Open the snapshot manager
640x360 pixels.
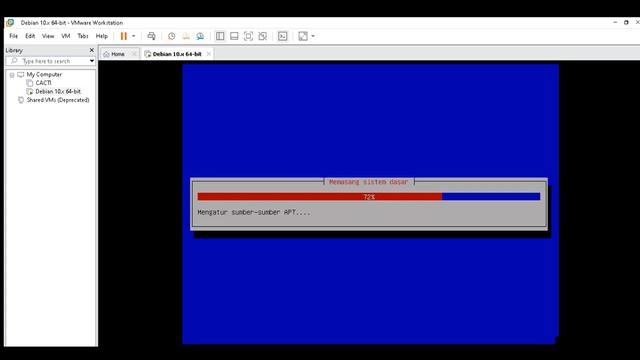[x=200, y=36]
